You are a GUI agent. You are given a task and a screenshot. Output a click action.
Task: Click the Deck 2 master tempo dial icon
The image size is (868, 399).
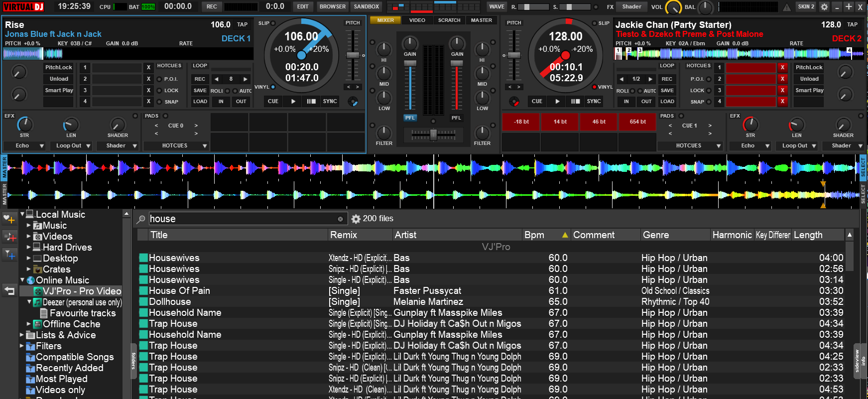point(513,102)
